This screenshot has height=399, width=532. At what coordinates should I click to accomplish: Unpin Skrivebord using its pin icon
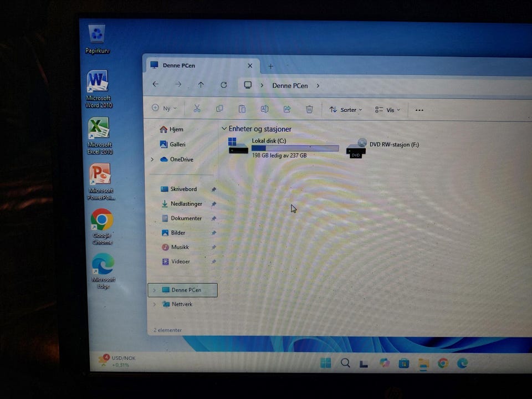[x=214, y=190]
